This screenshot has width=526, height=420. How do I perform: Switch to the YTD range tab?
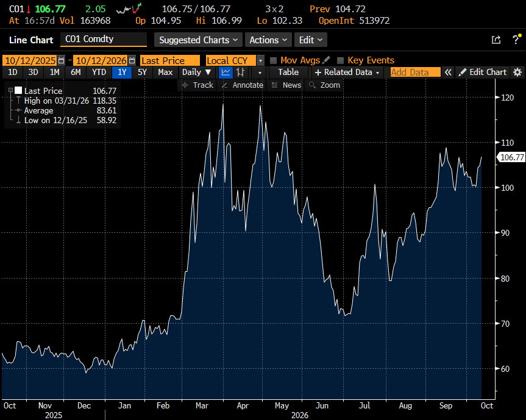99,72
